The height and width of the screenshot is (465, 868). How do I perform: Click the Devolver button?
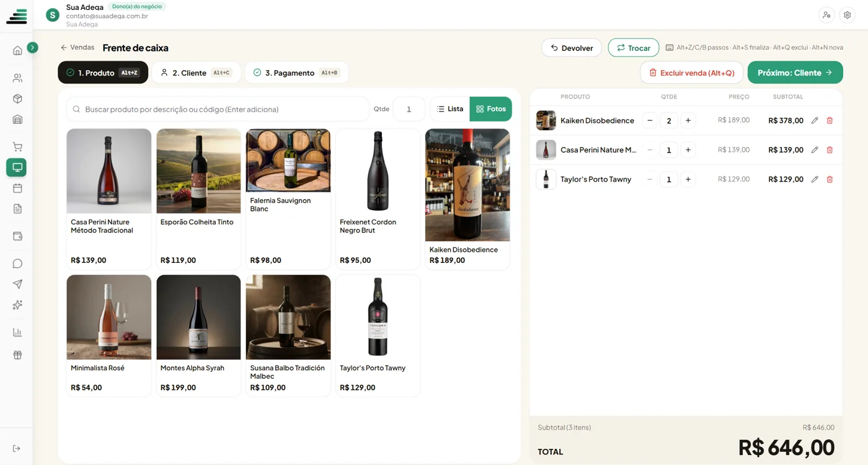572,48
